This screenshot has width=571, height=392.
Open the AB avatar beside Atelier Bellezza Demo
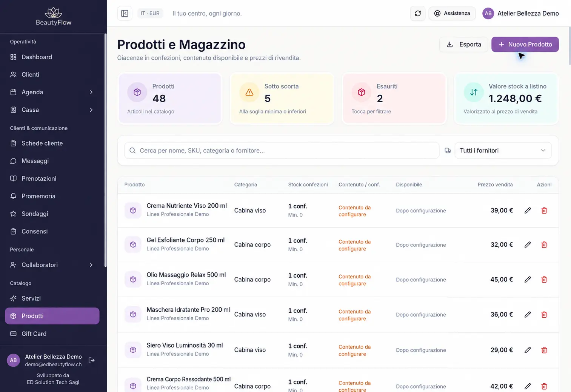[x=488, y=14]
